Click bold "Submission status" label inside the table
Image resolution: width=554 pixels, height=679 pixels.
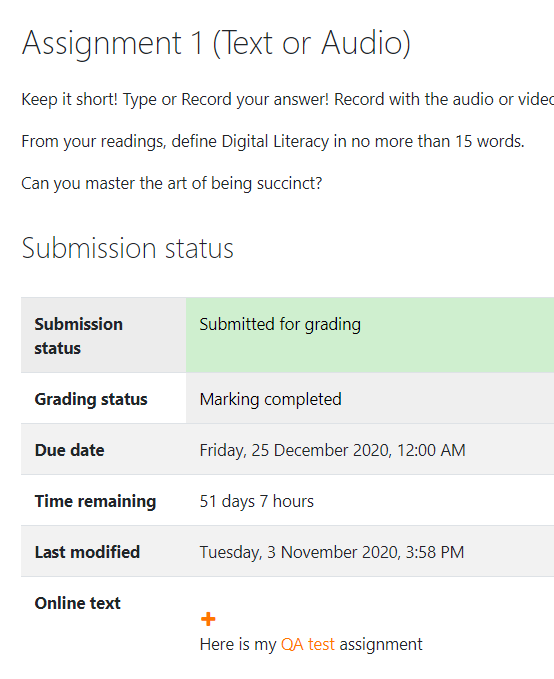(78, 336)
